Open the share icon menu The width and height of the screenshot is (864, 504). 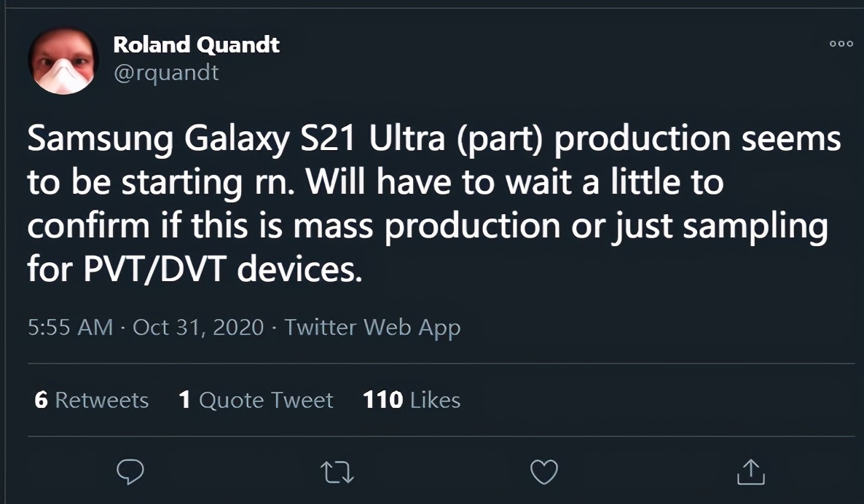750,472
